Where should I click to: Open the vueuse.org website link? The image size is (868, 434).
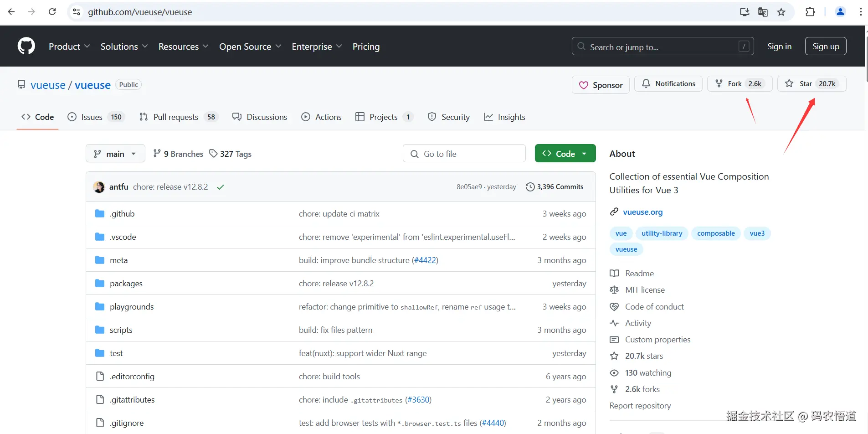(x=643, y=212)
